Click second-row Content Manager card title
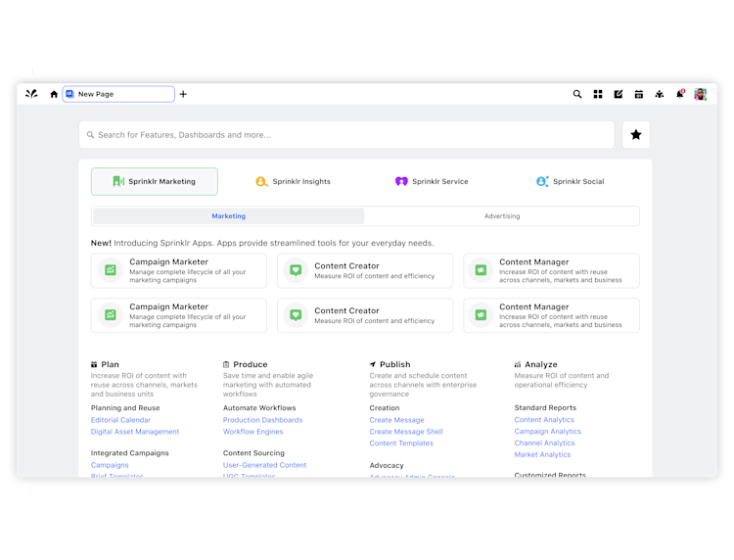 pos(534,307)
